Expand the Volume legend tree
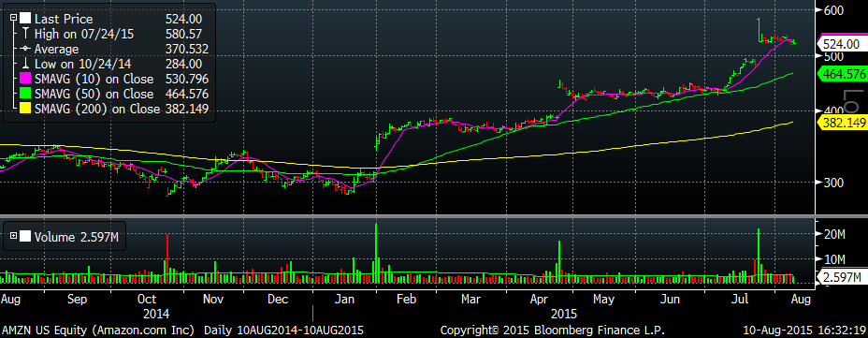Screen dimensions: 868x338 coord(13,237)
